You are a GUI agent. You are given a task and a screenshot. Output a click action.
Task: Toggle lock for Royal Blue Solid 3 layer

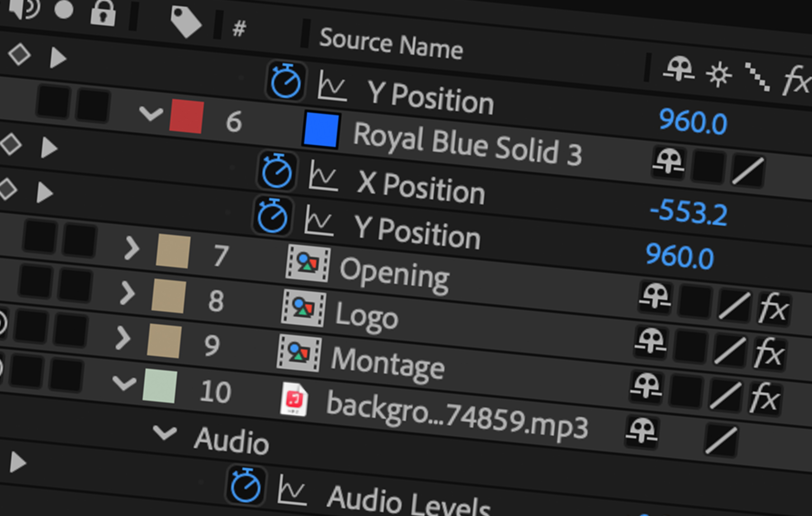tap(93, 105)
